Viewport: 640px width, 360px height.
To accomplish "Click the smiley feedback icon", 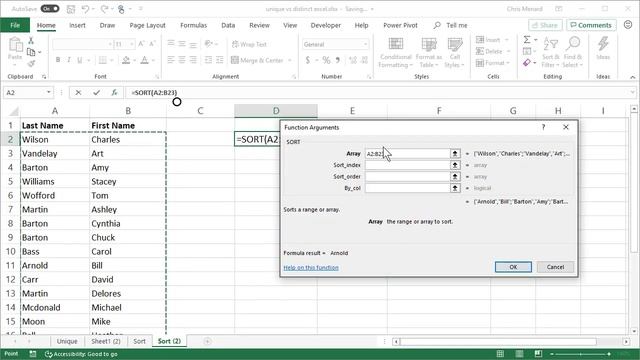I will pyautogui.click(x=628, y=25).
